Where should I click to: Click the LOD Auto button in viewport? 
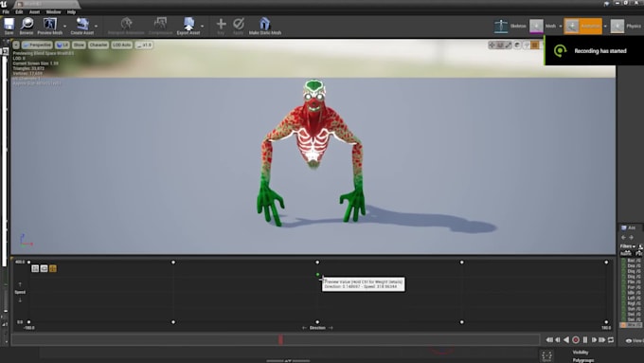121,45
